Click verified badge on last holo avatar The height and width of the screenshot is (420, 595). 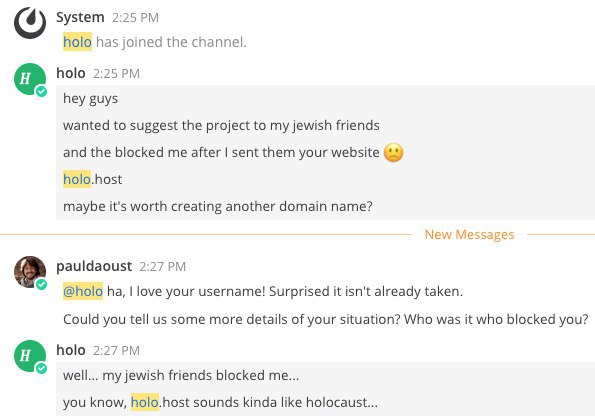[41, 368]
